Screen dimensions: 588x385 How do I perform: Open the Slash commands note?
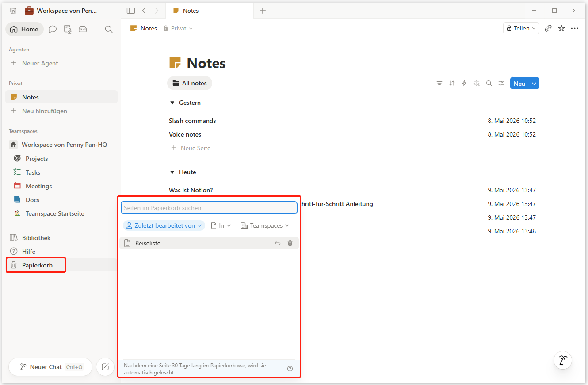click(192, 121)
